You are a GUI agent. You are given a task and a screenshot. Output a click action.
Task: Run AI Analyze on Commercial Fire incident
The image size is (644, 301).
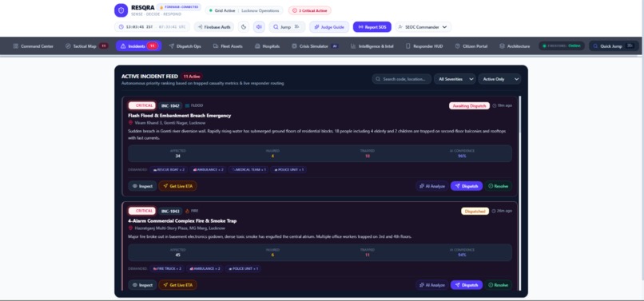point(432,285)
